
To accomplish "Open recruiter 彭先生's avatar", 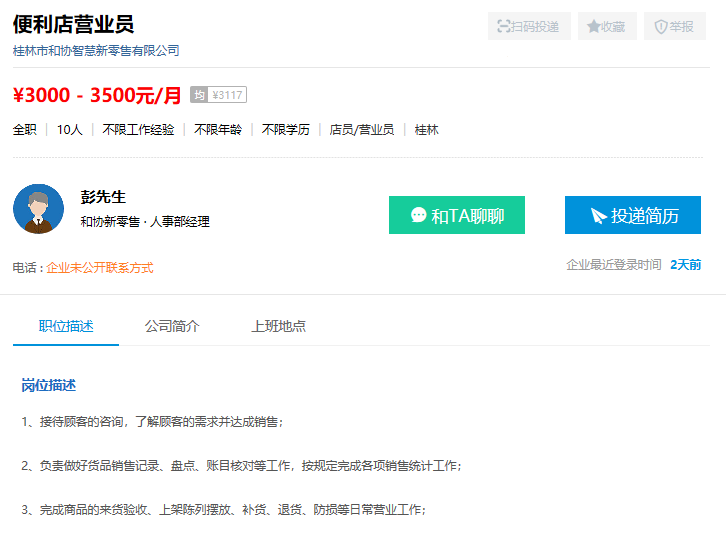I will point(38,209).
